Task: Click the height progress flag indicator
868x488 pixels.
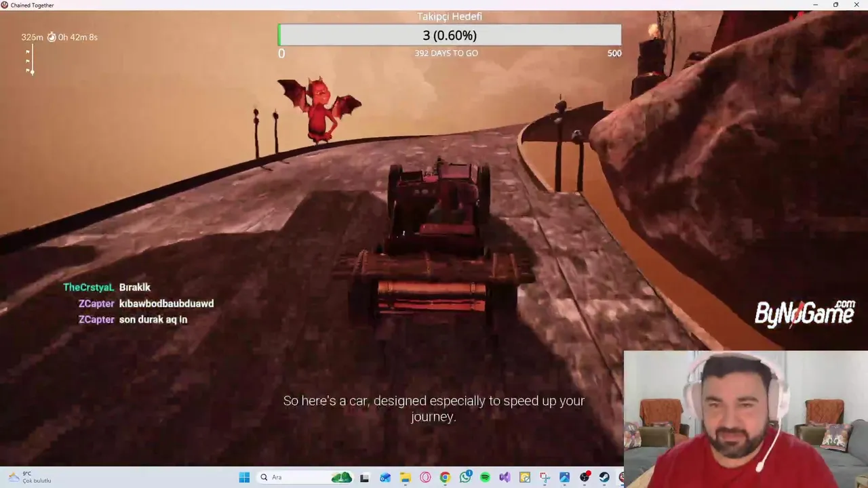Action: [x=30, y=60]
